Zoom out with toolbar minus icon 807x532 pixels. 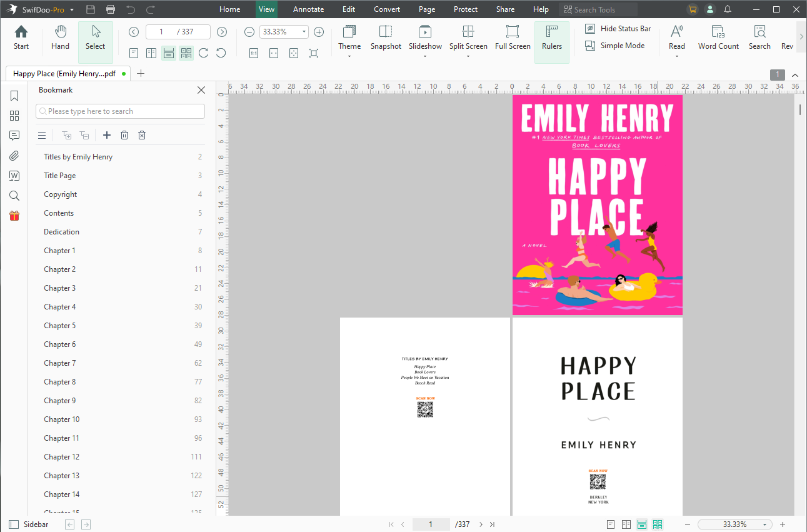click(x=249, y=32)
